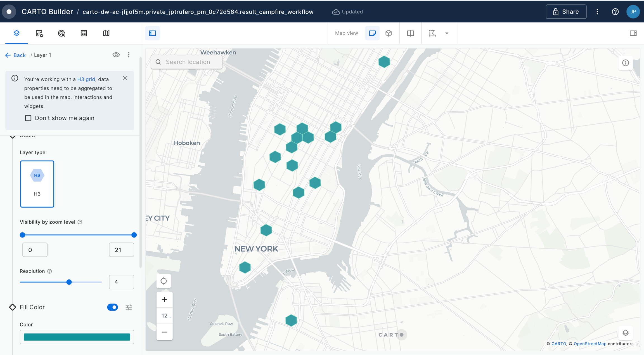This screenshot has height=355, width=644.
Task: Open the map kebab menu beside Share
Action: 597,12
